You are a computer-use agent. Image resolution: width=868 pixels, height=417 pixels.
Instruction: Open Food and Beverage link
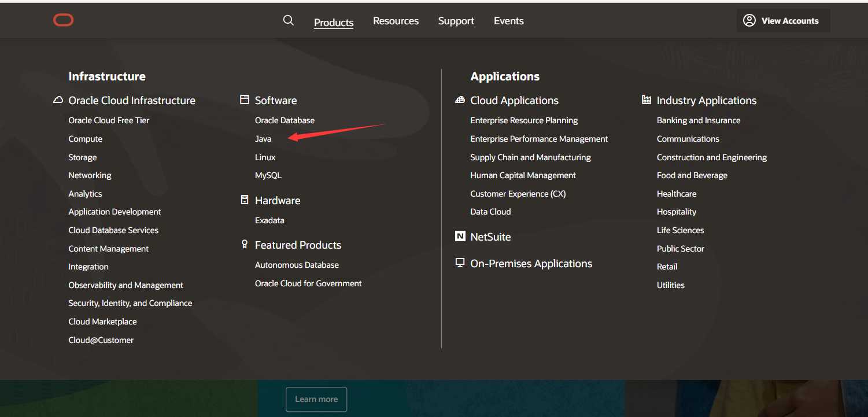[x=692, y=175]
